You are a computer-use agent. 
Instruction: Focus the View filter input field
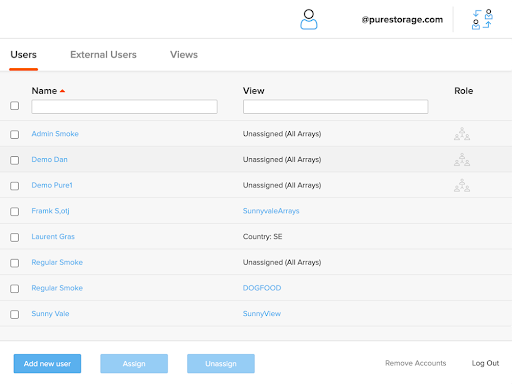pos(336,107)
